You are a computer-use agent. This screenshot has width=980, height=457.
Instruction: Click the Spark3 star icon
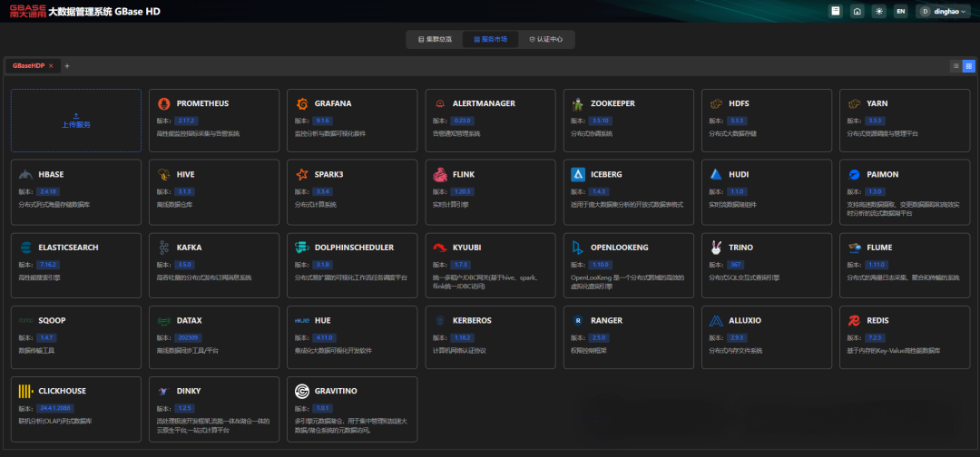[302, 174]
